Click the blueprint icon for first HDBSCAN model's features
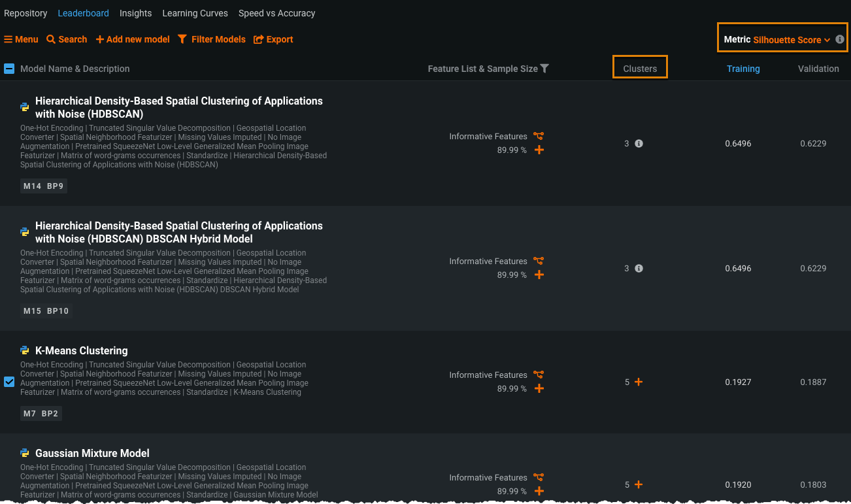This screenshot has width=851, height=504. 539,136
